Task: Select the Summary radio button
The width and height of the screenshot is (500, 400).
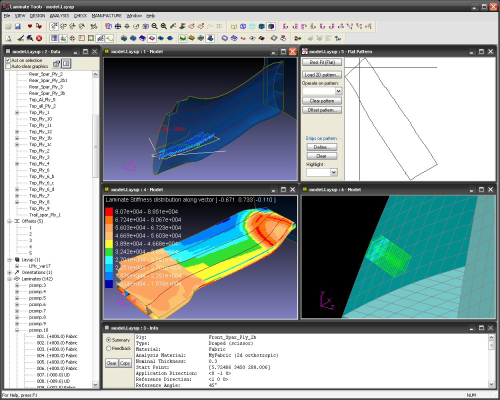Action: pos(108,340)
